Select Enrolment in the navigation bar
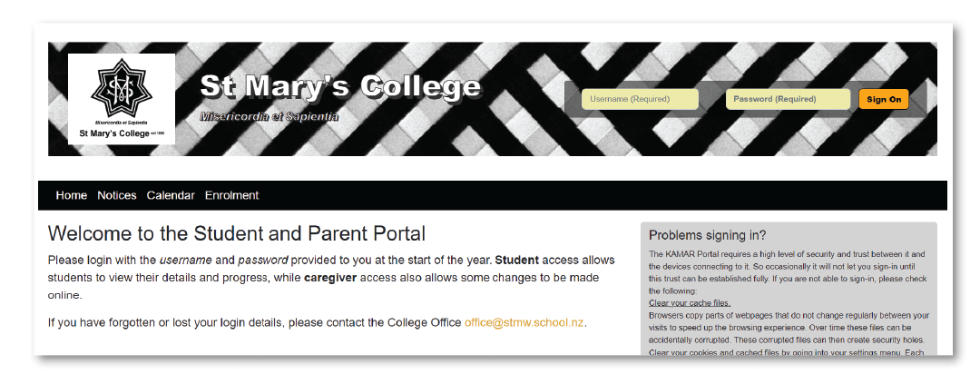 coord(231,195)
